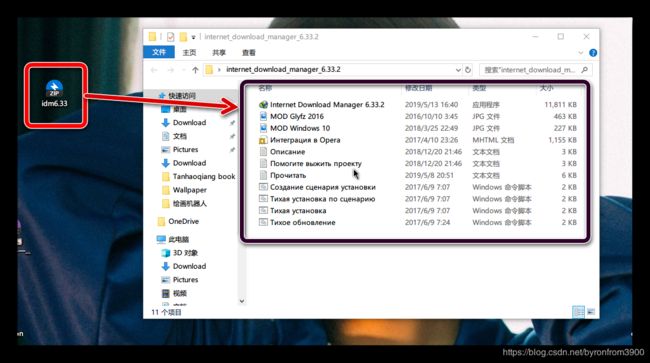Click the 11,811 KB size cell

pyautogui.click(x=560, y=105)
